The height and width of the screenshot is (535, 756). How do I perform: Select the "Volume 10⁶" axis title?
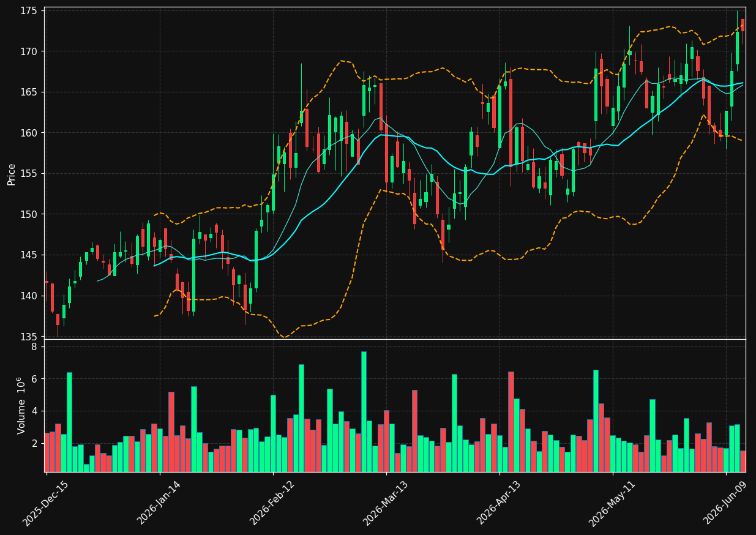click(x=21, y=405)
